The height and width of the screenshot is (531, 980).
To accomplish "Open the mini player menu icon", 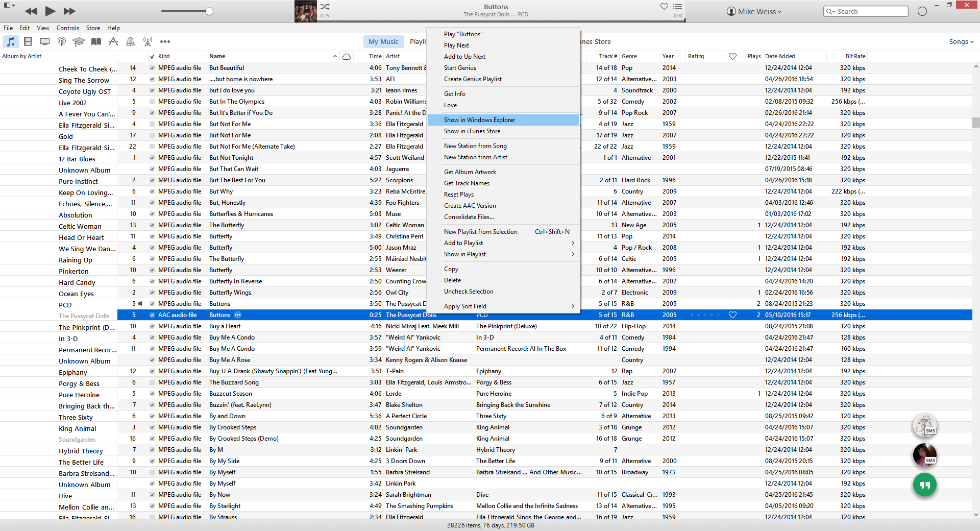I will pyautogui.click(x=9, y=6).
